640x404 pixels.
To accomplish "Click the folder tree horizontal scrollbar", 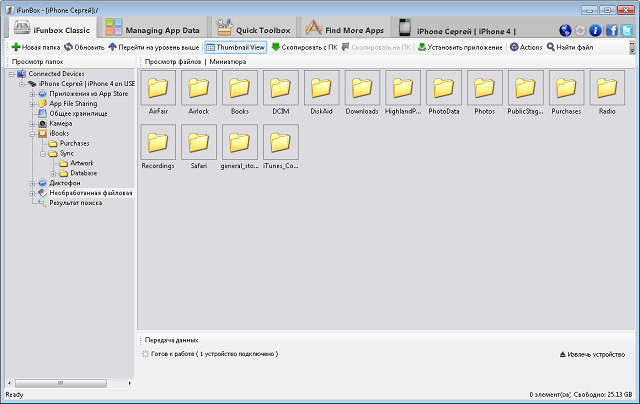I will point(61,383).
